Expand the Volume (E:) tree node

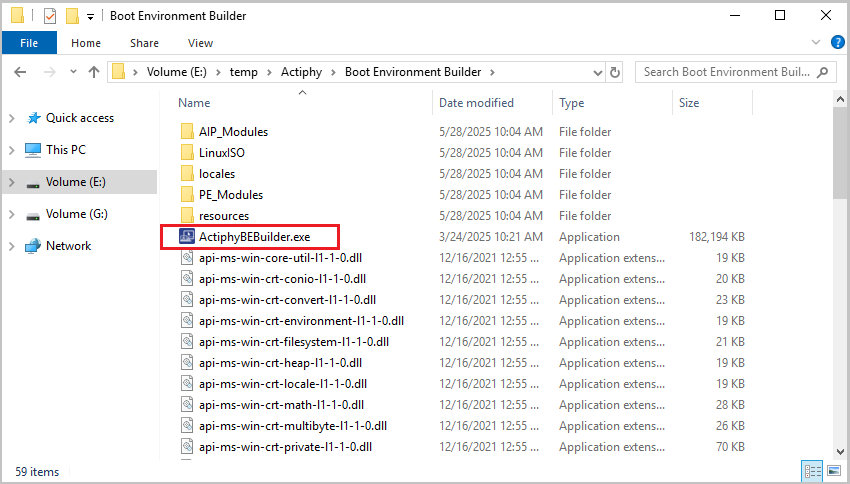click(12, 182)
